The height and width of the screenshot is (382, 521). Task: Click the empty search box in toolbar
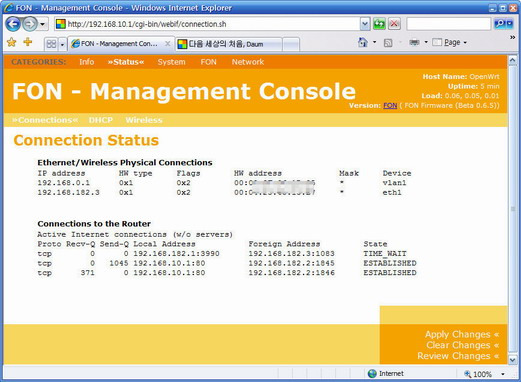(448, 24)
